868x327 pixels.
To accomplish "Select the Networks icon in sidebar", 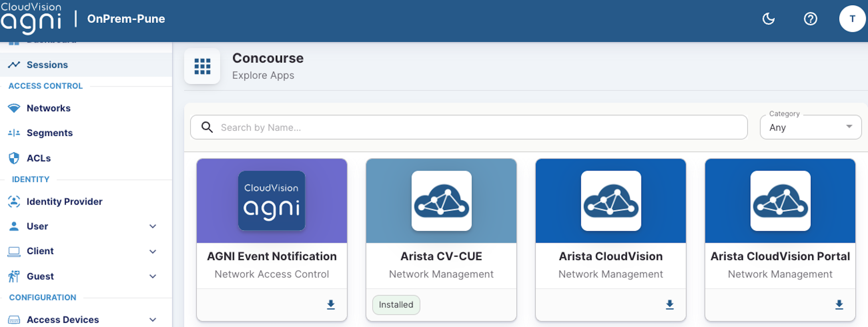I will coord(14,108).
